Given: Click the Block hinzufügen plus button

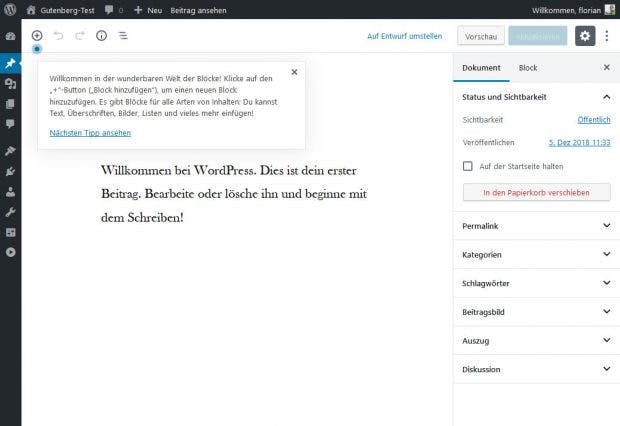Looking at the screenshot, I should (37, 36).
